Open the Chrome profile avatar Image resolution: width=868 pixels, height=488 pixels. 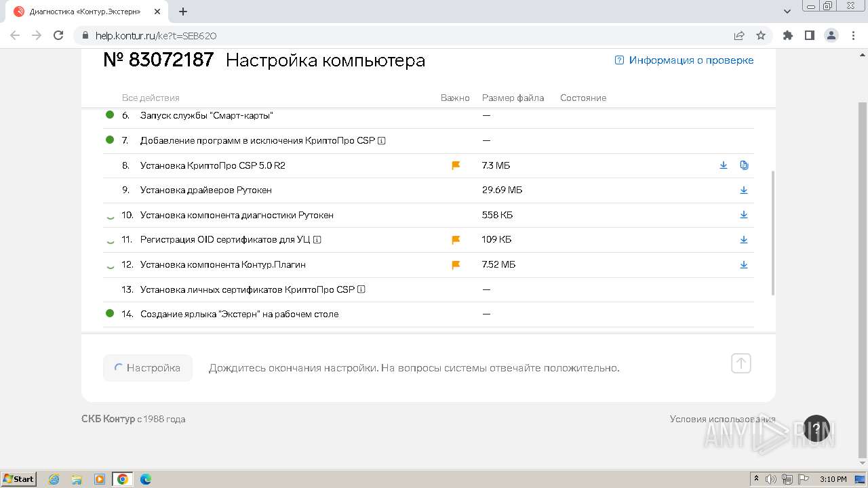831,35
